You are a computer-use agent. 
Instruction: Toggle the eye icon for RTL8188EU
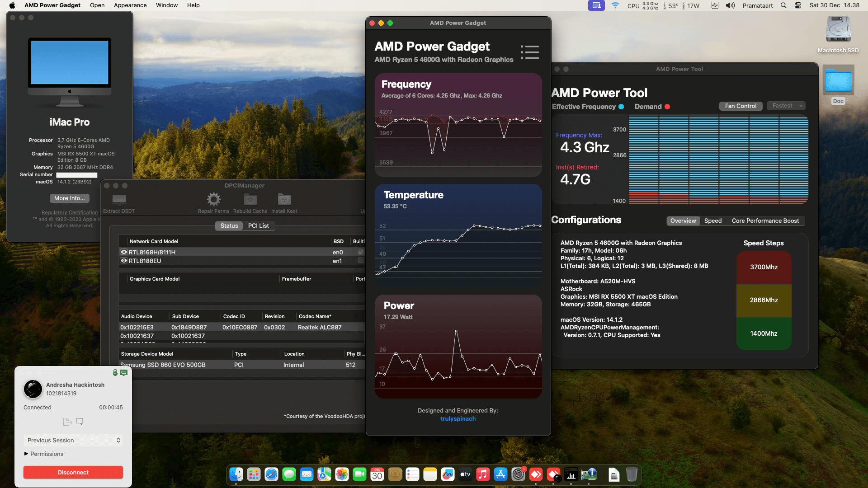[x=123, y=261]
